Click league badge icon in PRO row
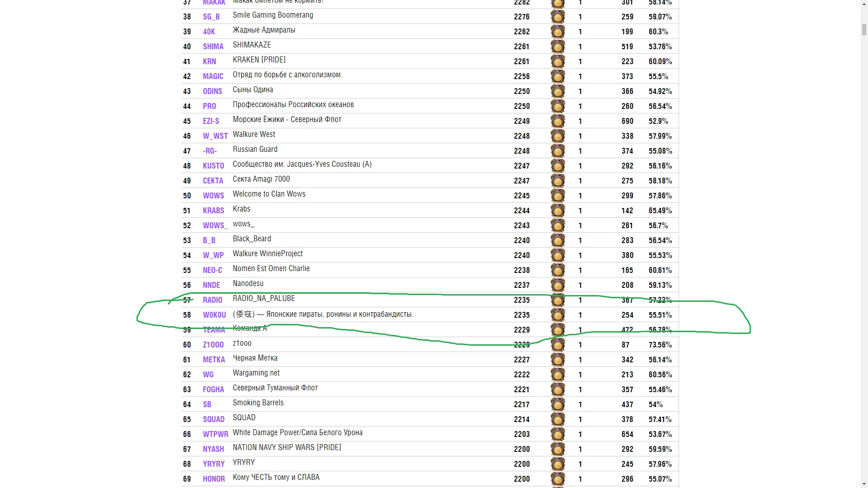This screenshot has width=868, height=488. [x=558, y=106]
